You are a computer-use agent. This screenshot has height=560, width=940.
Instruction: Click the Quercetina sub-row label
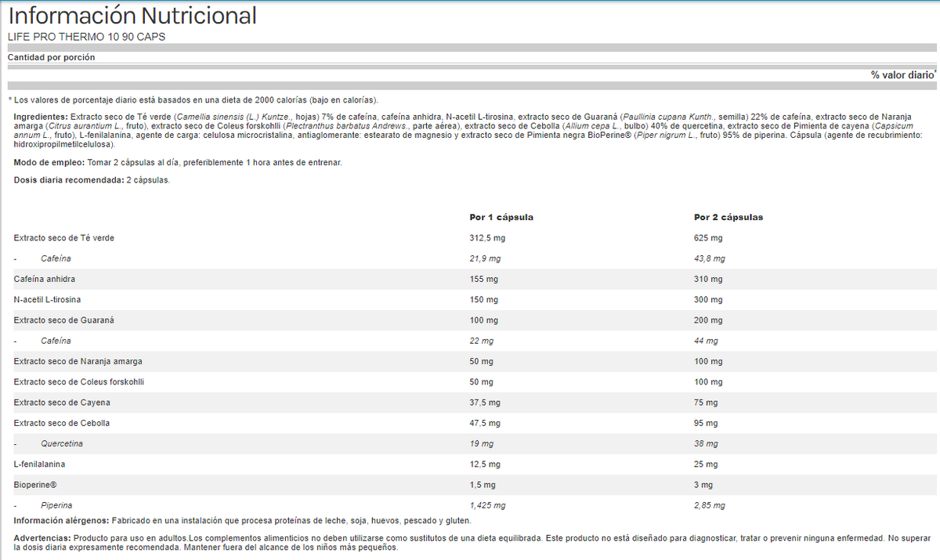(x=62, y=443)
